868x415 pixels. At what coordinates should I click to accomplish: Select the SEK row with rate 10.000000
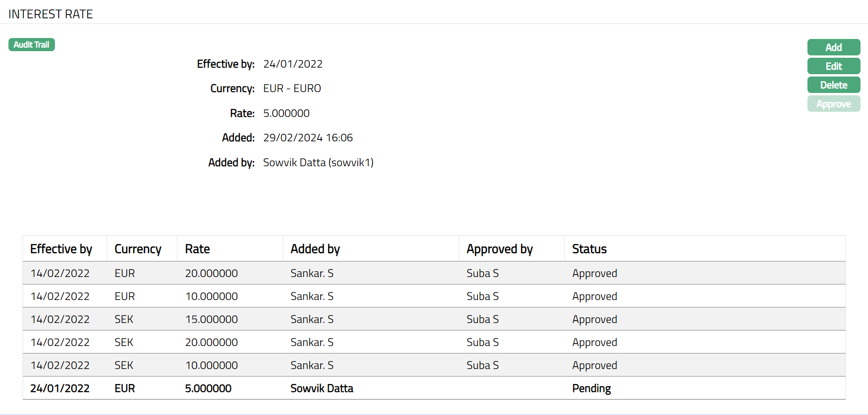(x=211, y=365)
